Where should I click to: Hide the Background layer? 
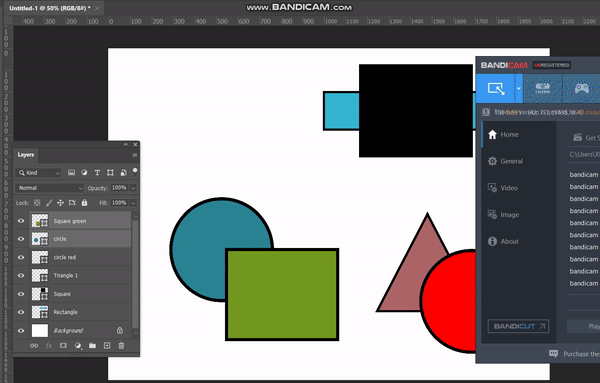21,331
